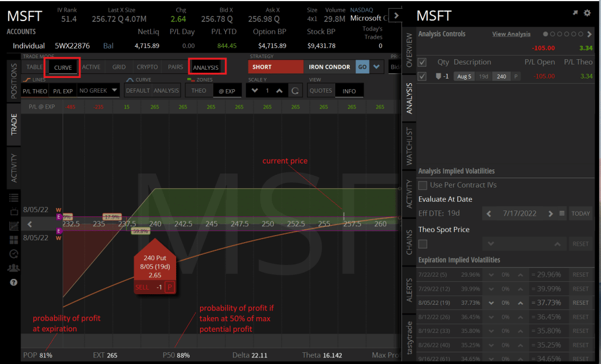Click the tastytrade TV icon in left sidebar
The width and height of the screenshot is (601, 364).
click(x=12, y=211)
